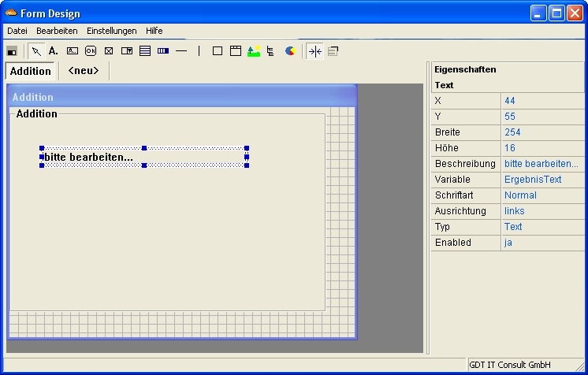Select the checkbox control tool
This screenshot has width=588, height=375.
pos(109,51)
